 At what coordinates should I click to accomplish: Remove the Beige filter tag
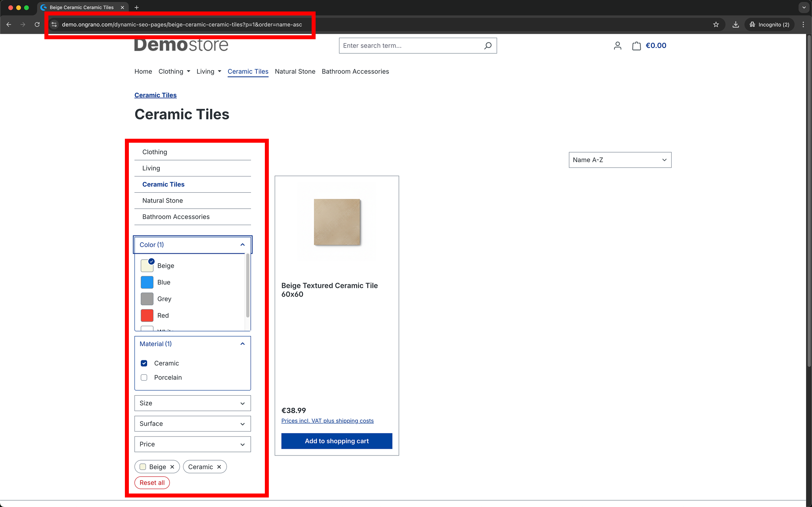point(172,467)
